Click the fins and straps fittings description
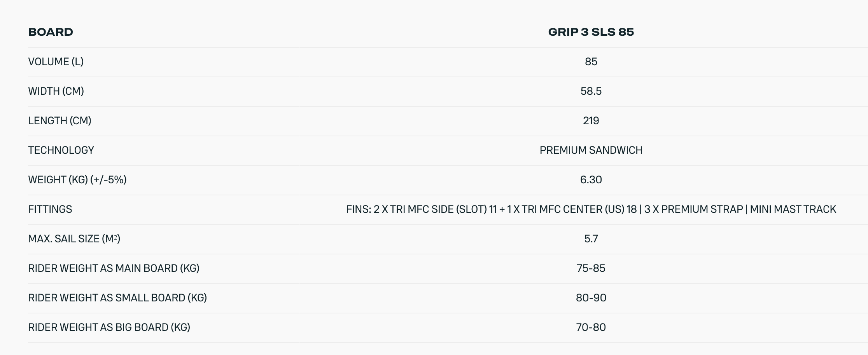Screen dimensions: 868x355 (591, 209)
